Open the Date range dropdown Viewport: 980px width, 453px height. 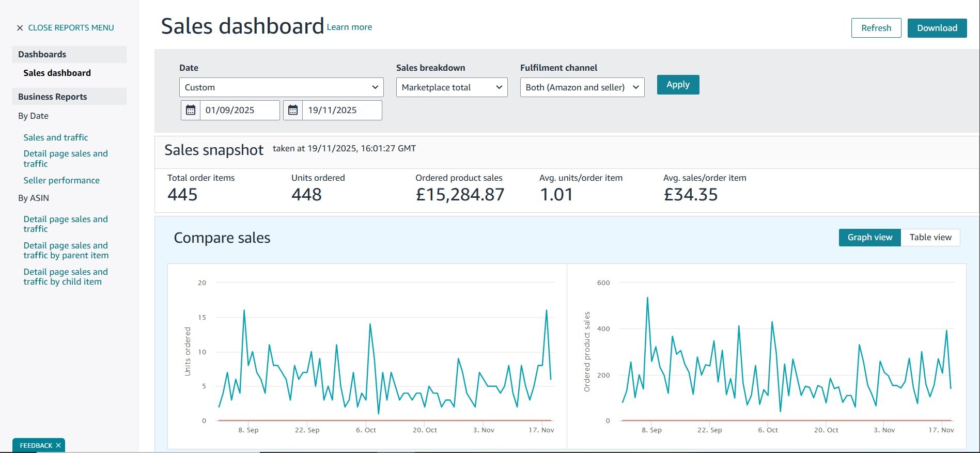tap(281, 87)
